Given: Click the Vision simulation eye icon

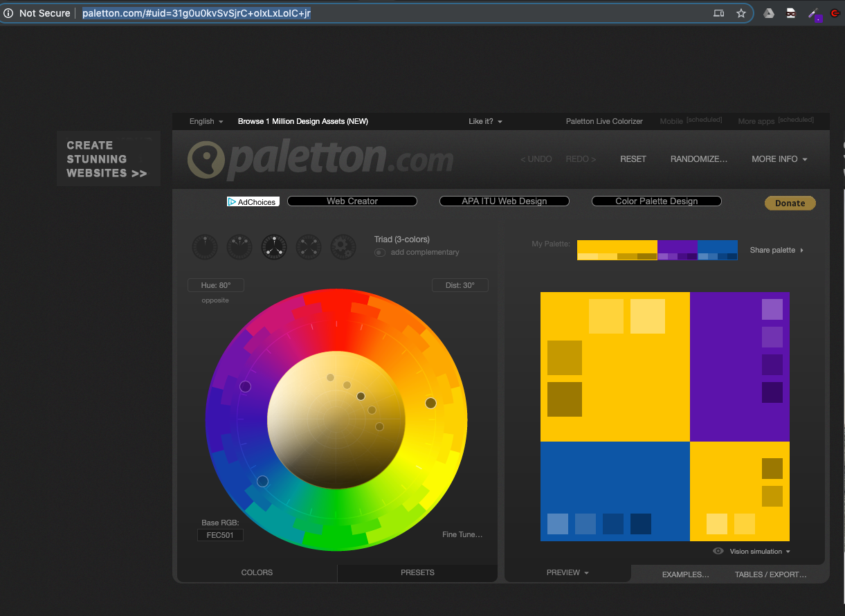Looking at the screenshot, I should [x=718, y=551].
